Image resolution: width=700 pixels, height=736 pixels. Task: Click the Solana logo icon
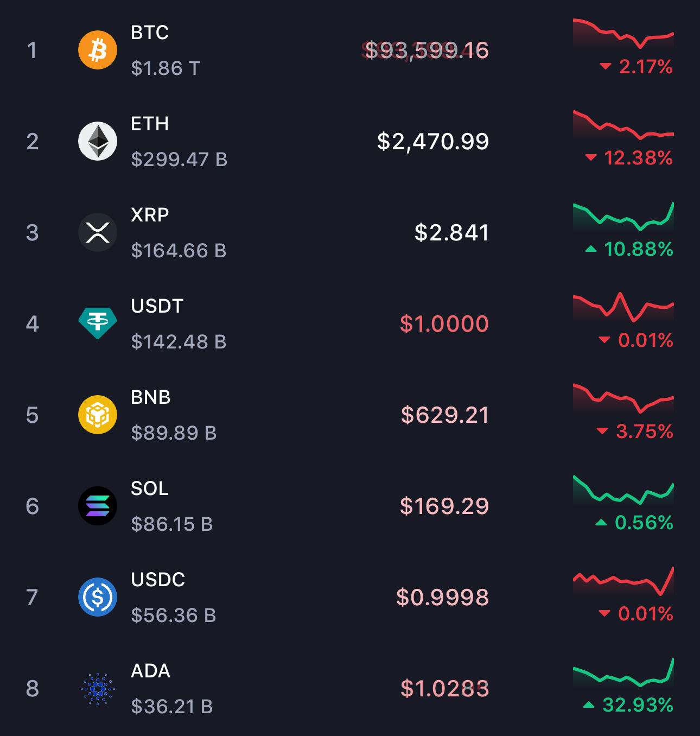[98, 506]
